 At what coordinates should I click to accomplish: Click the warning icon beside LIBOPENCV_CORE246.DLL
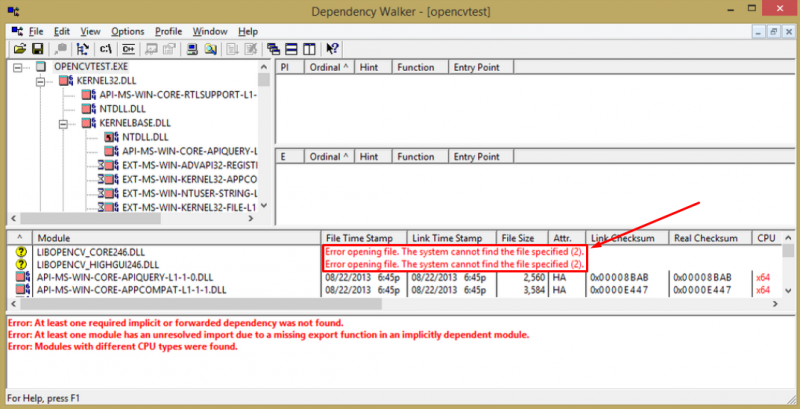click(x=19, y=251)
